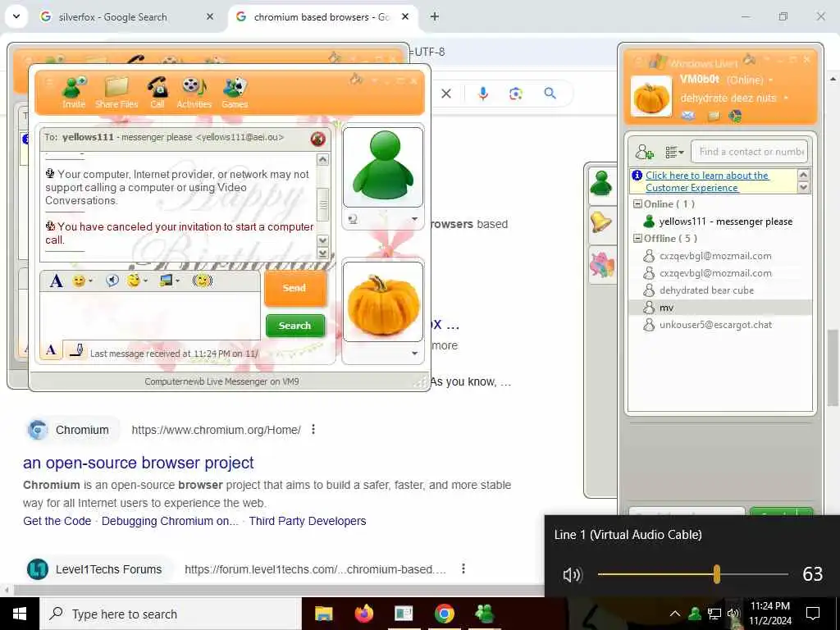Clear the Google search box X
840x630 pixels.
click(x=446, y=94)
